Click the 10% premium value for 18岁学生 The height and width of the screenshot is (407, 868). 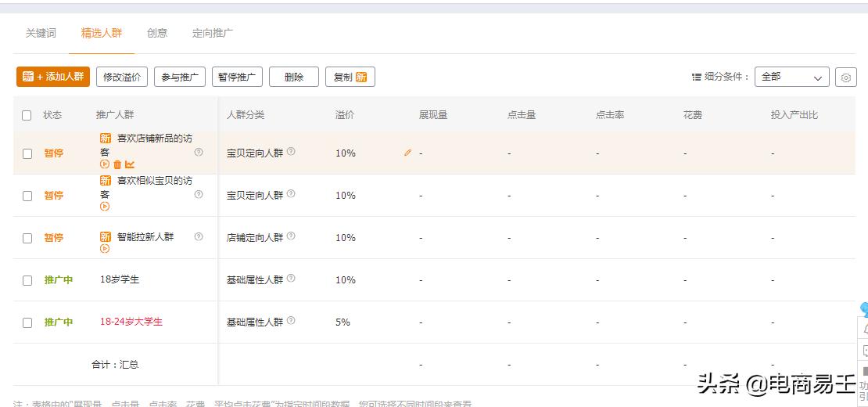click(346, 280)
